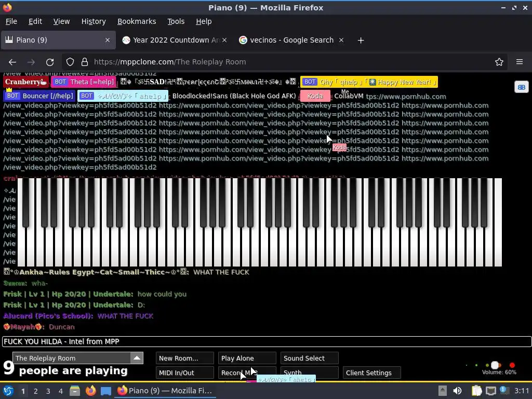The width and height of the screenshot is (532, 399).
Task: Open the clipboard manager tray icon
Action: pyautogui.click(x=476, y=391)
